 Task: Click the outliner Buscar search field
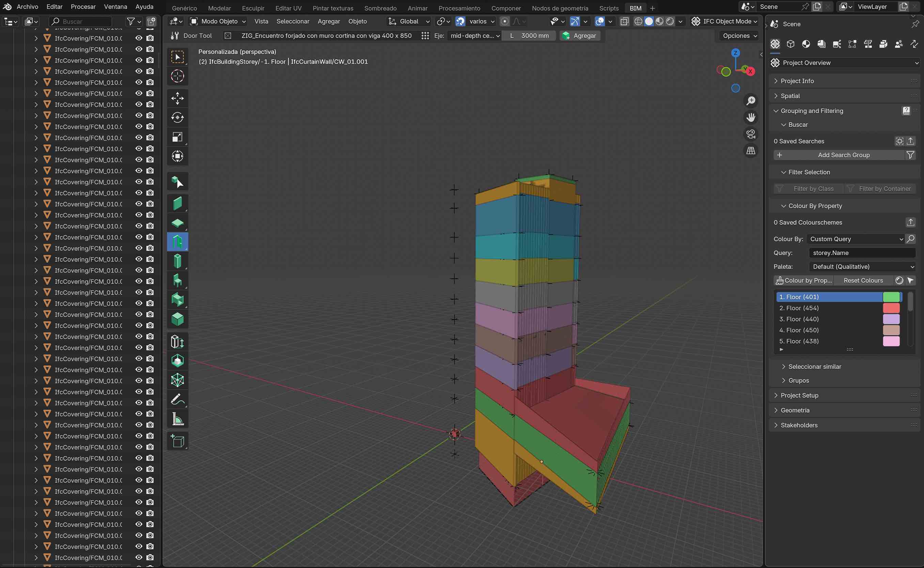pos(80,21)
